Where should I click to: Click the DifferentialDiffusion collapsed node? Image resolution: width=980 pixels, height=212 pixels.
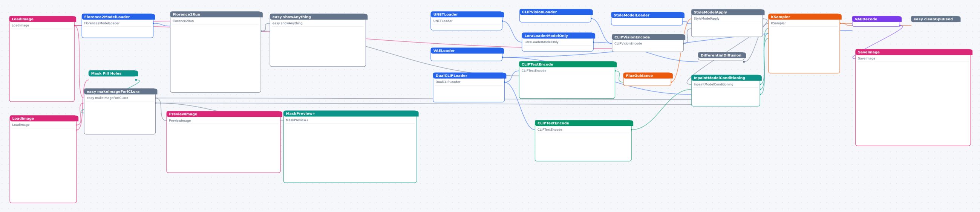(x=722, y=55)
